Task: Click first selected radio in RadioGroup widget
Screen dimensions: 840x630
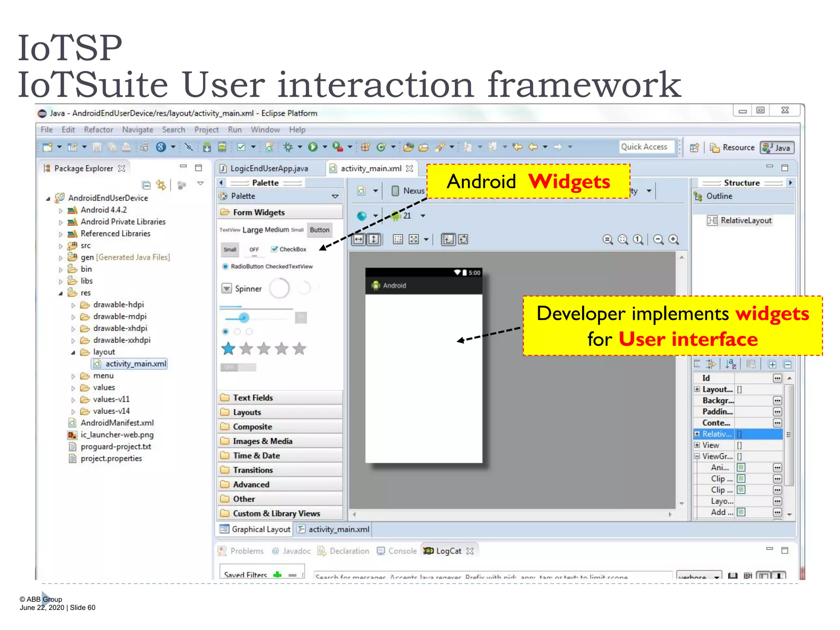Action: pos(225,331)
